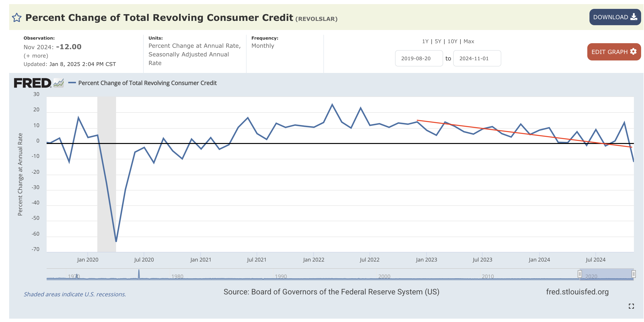Image resolution: width=644 pixels, height=322 pixels.
Task: Select the 10Y time range
Action: tap(452, 42)
